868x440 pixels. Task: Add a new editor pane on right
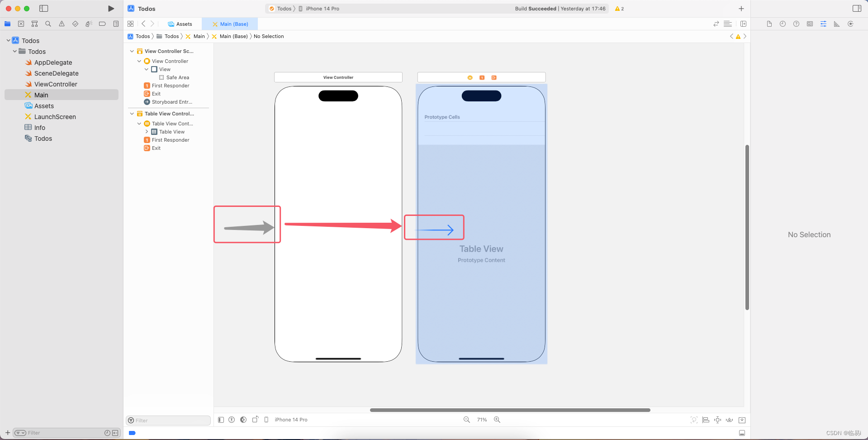click(743, 24)
